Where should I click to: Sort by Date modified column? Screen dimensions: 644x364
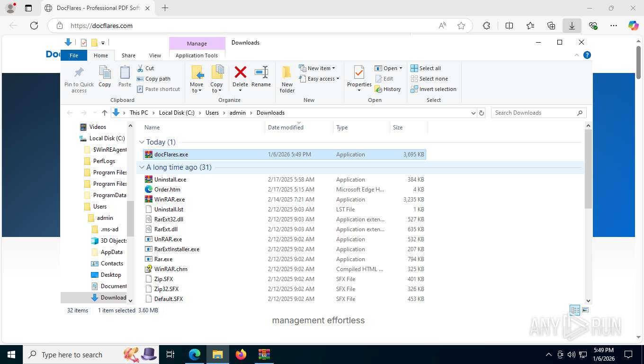299,127
